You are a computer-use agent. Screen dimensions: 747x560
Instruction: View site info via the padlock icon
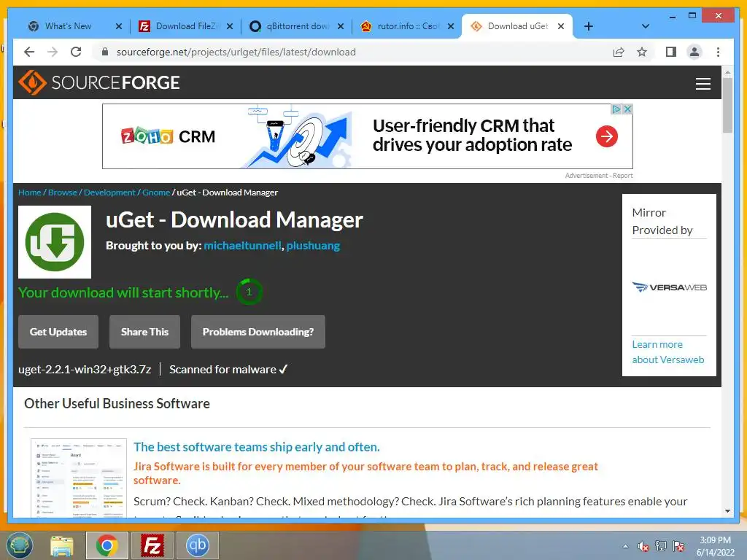point(105,52)
